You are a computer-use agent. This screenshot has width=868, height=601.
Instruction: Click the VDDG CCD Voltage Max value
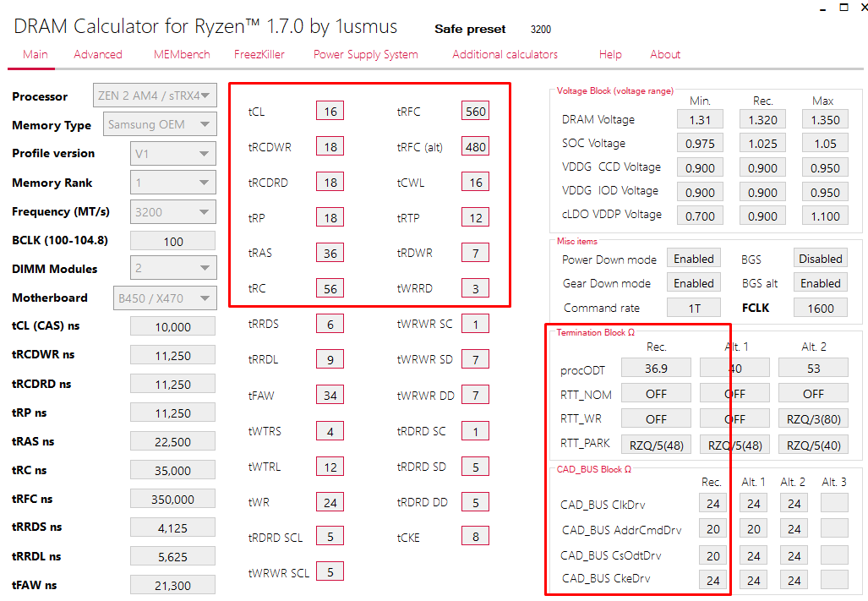point(825,167)
